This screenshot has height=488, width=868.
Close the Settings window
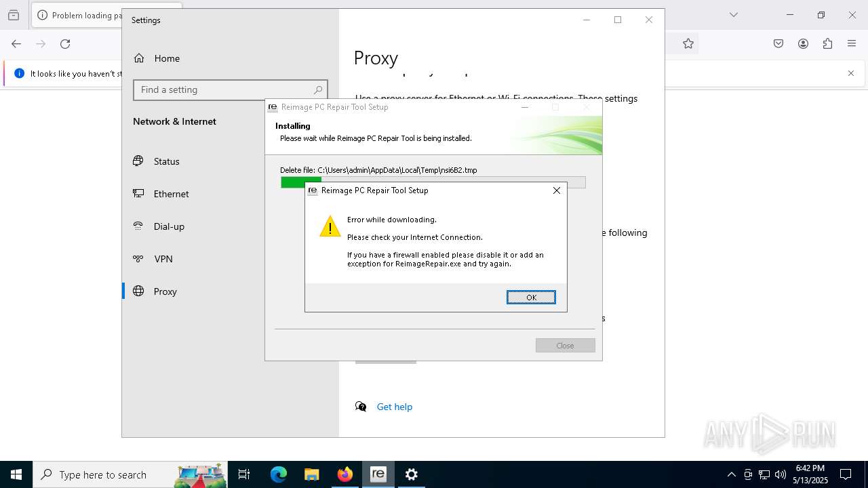click(649, 20)
